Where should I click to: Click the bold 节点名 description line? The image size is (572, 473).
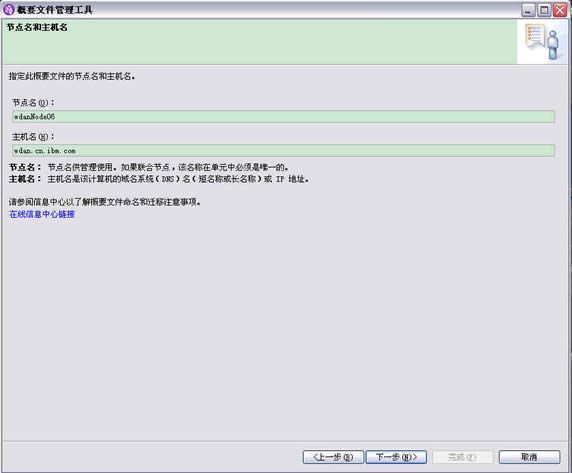(149, 167)
